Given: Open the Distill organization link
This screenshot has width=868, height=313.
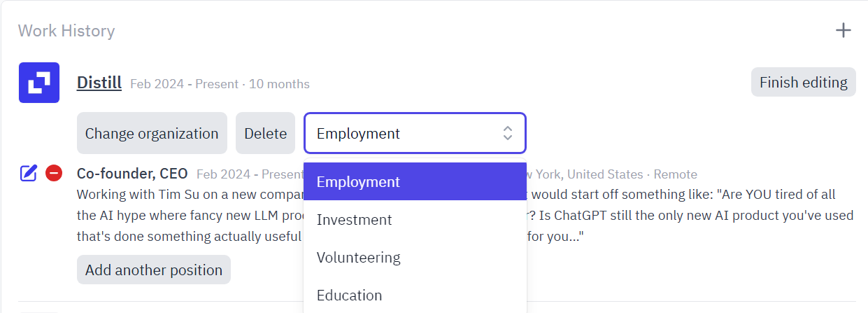Looking at the screenshot, I should (x=99, y=83).
